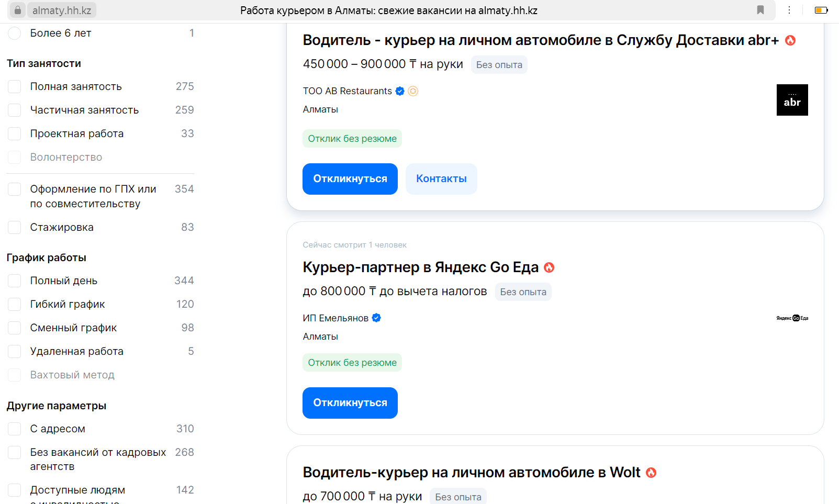
Task: Click the count 344 beside Полный день
Action: 184,281
